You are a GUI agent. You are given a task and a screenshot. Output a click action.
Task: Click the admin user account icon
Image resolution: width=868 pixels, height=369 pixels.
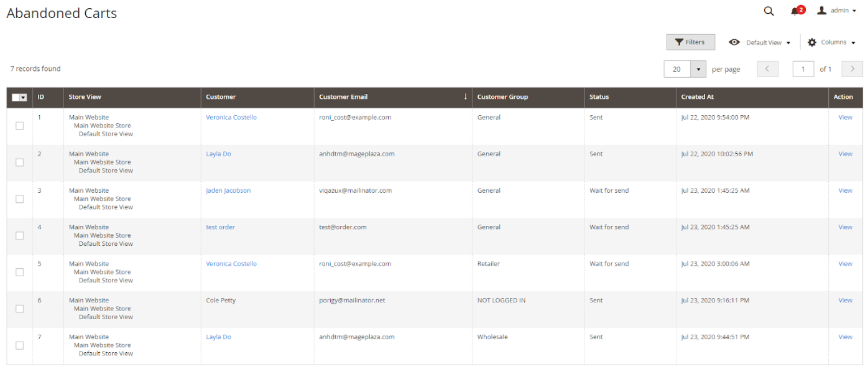(821, 11)
